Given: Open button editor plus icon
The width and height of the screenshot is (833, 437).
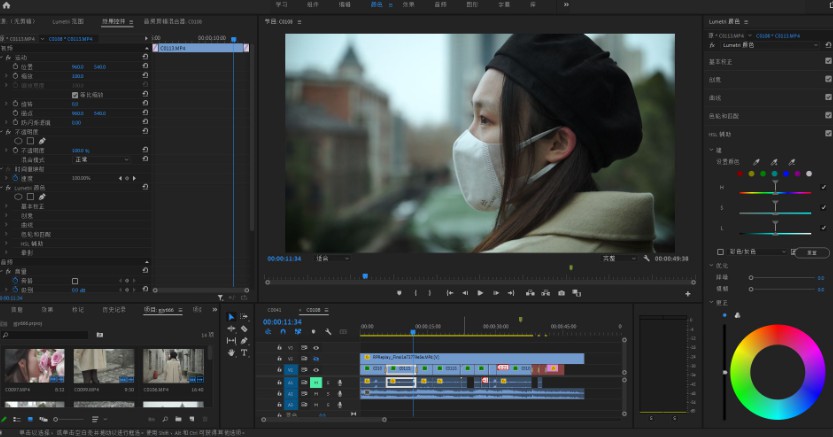Looking at the screenshot, I should pyautogui.click(x=688, y=294).
